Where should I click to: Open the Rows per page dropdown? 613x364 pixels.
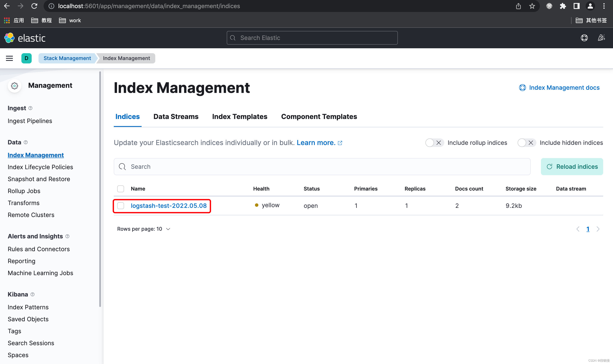pyautogui.click(x=144, y=229)
